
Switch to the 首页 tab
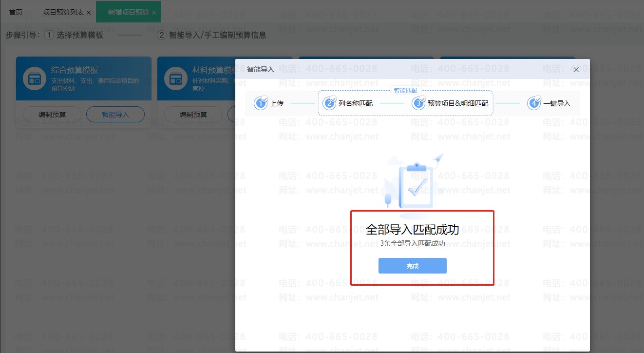click(x=16, y=12)
